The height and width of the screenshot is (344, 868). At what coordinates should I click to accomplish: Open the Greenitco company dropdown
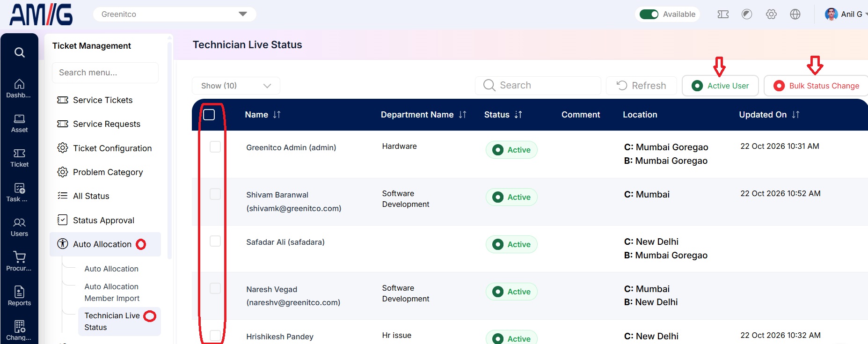pos(175,14)
